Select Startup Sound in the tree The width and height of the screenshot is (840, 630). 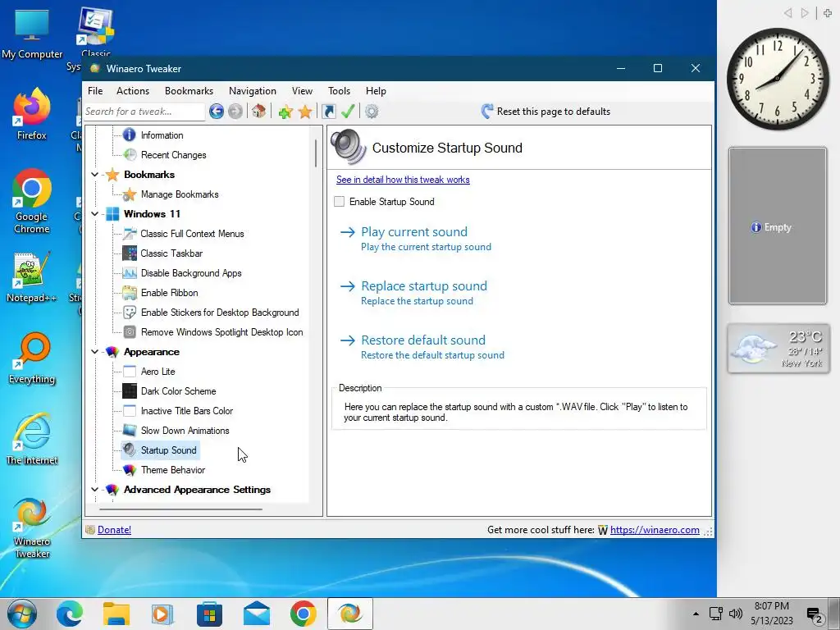(x=168, y=450)
